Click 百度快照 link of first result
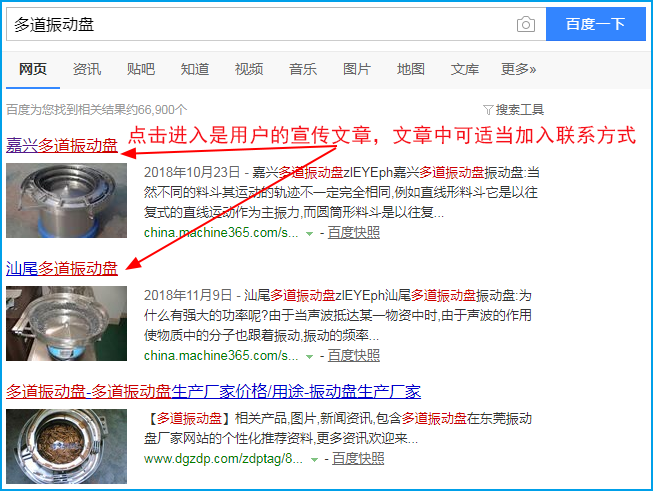653x491 pixels. [354, 232]
